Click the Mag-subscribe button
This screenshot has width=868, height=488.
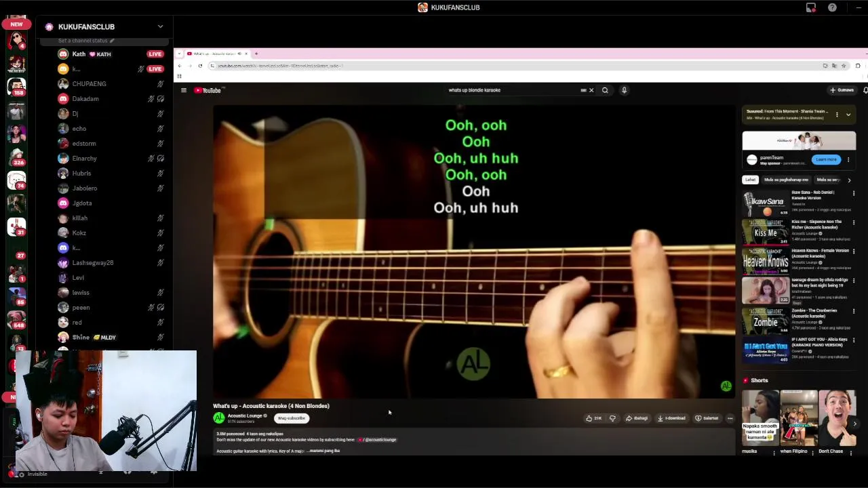[292, 418]
